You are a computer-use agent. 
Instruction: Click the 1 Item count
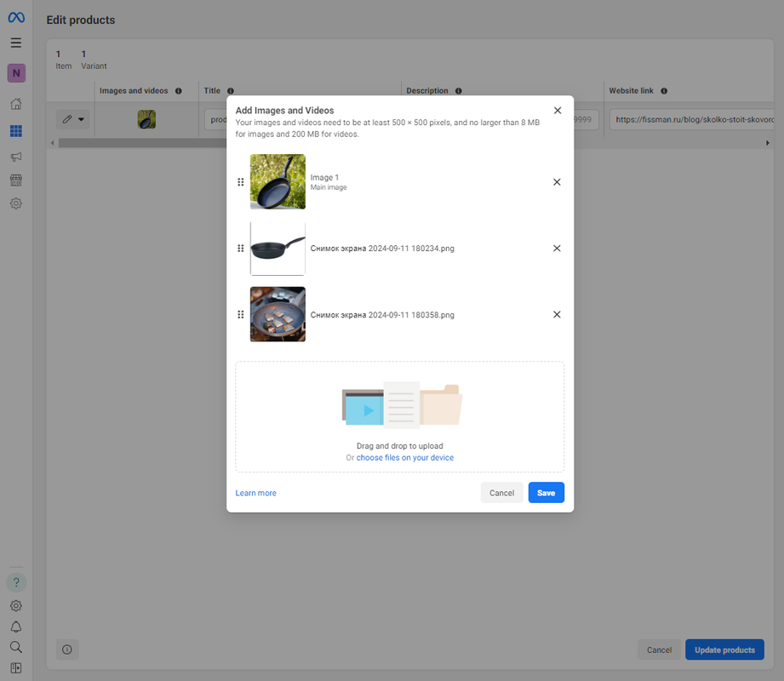[64, 60]
